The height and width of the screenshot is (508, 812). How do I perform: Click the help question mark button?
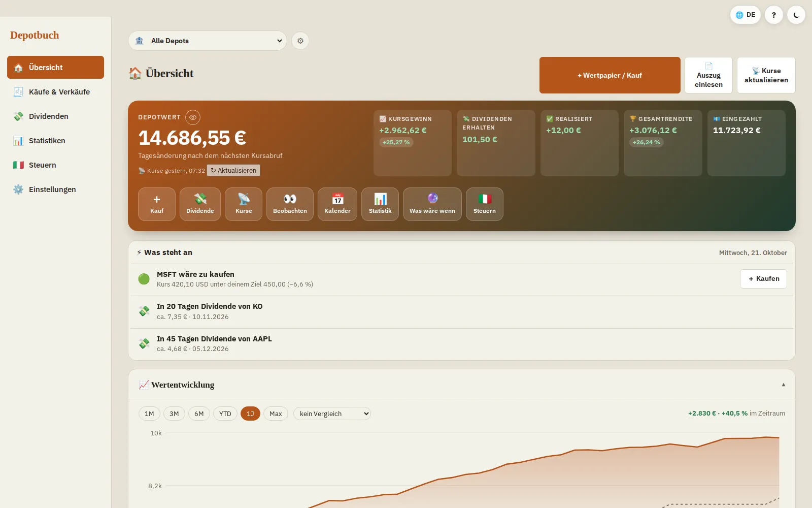click(x=774, y=15)
